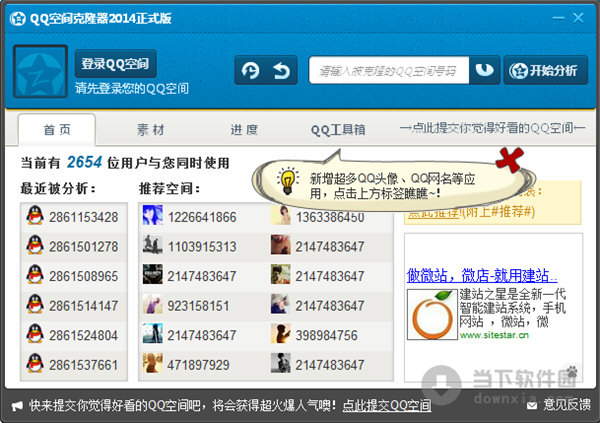Select recommended space 1363386450
The width and height of the screenshot is (600, 423).
tap(330, 217)
